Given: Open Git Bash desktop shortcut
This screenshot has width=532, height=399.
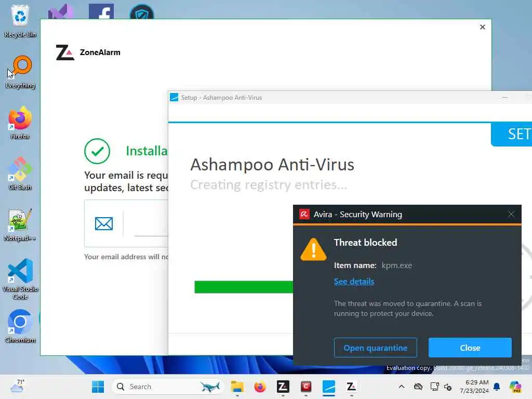Looking at the screenshot, I should (x=20, y=174).
